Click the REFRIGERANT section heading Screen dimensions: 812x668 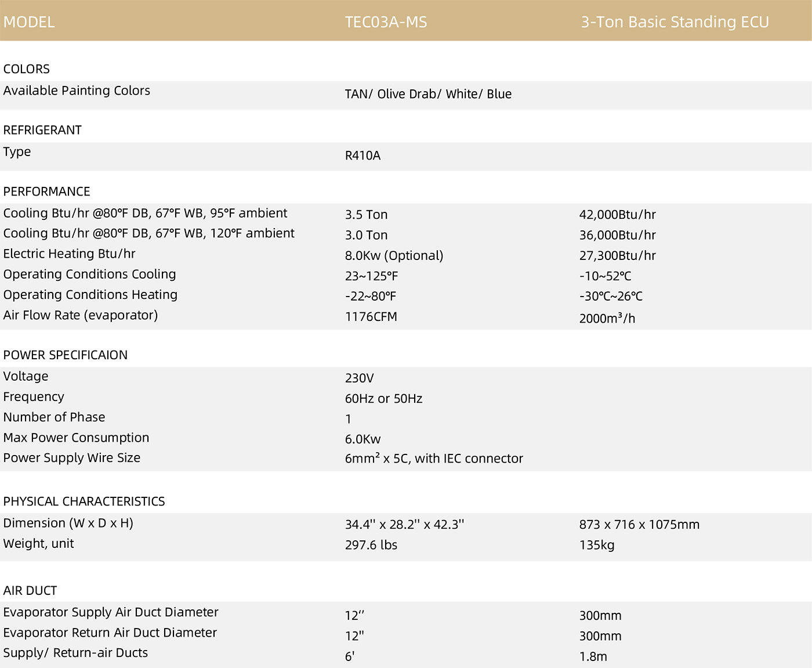coord(42,130)
